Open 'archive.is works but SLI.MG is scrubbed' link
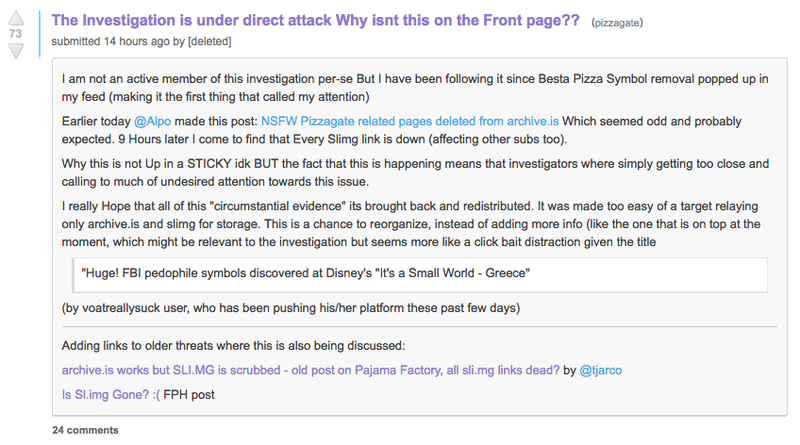Image resolution: width=800 pixels, height=445 pixels. tap(311, 370)
